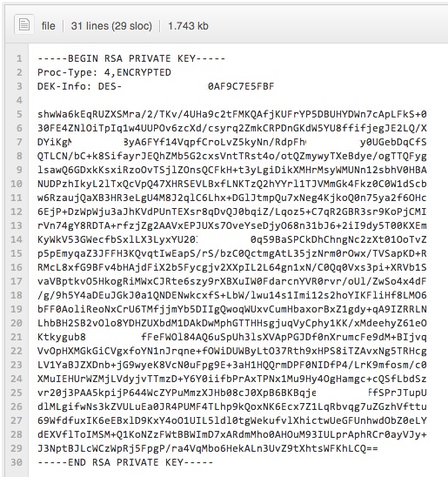Click the BEGIN RSA PRIVATE KEY line
The height and width of the screenshot is (477, 448).
click(131, 58)
